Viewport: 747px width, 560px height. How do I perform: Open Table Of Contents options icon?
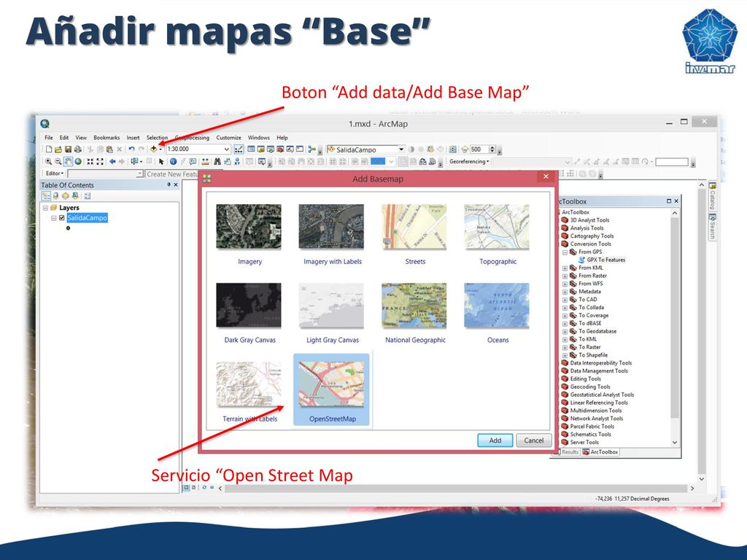[x=88, y=195]
